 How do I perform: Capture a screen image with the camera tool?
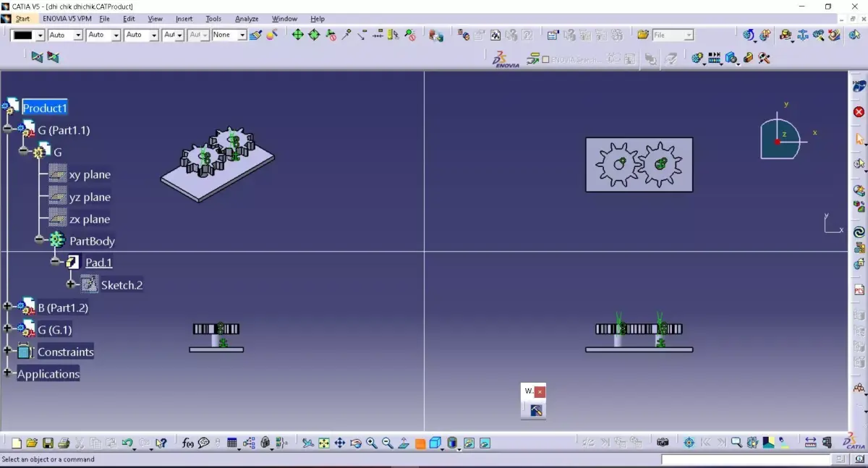click(663, 442)
